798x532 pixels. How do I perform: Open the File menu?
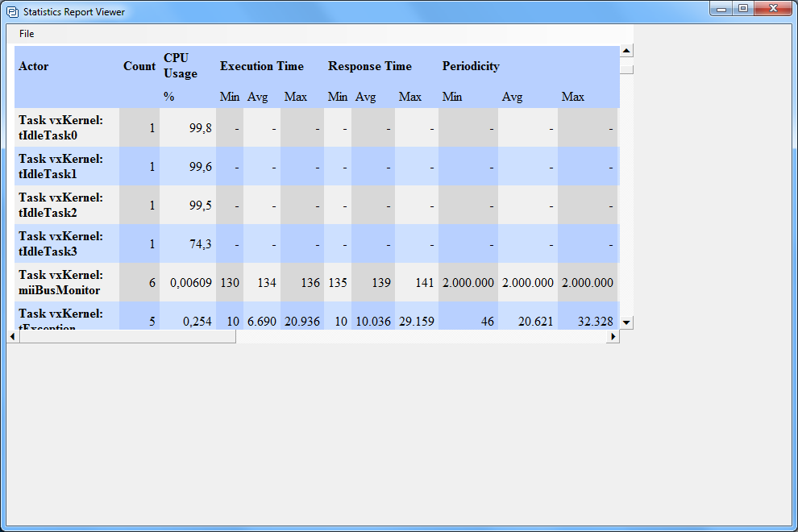pyautogui.click(x=27, y=34)
